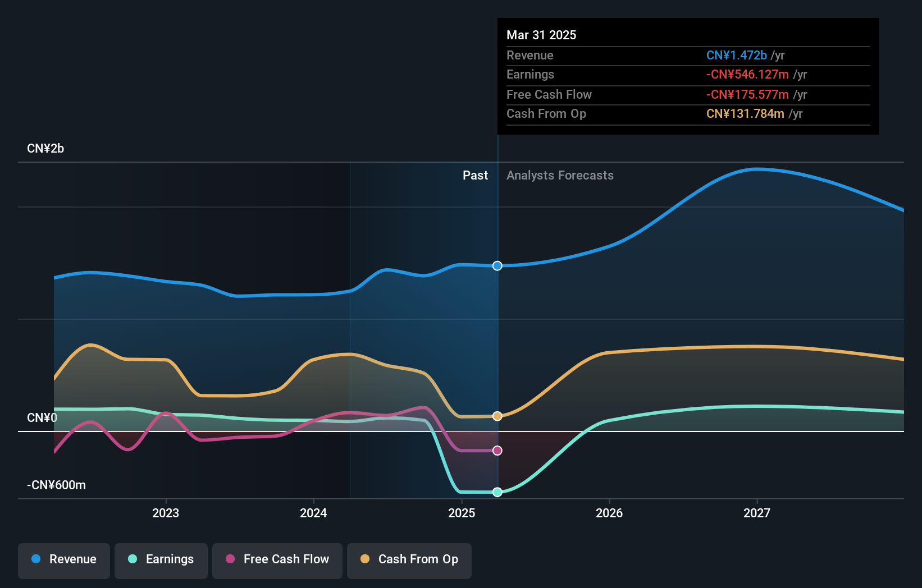The width and height of the screenshot is (922, 588).
Task: Click the Analysts Forecasts label
Action: pos(560,176)
